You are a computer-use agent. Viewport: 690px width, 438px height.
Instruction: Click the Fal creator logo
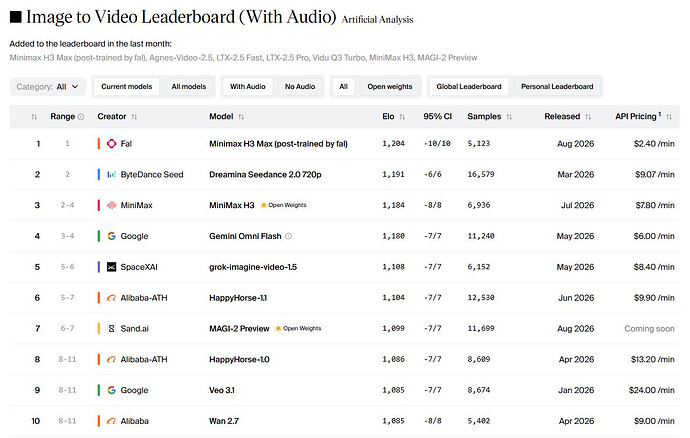[112, 144]
